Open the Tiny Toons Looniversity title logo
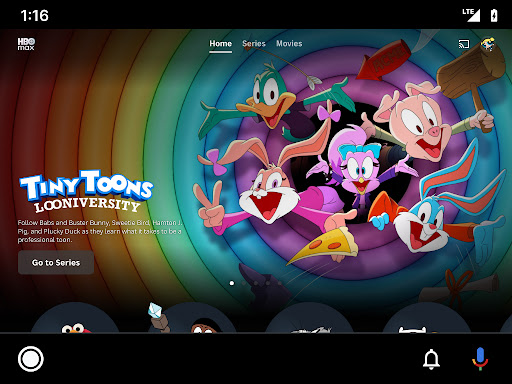 86,191
